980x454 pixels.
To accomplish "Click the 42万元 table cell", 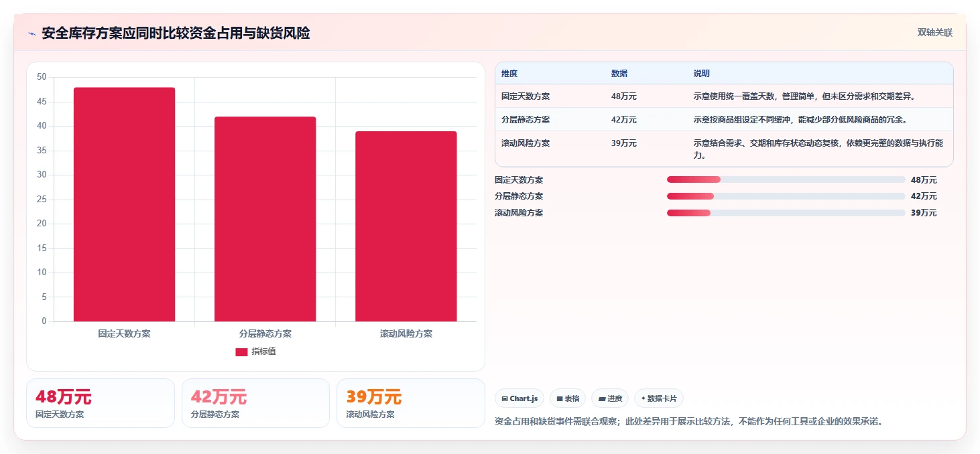I will (624, 120).
